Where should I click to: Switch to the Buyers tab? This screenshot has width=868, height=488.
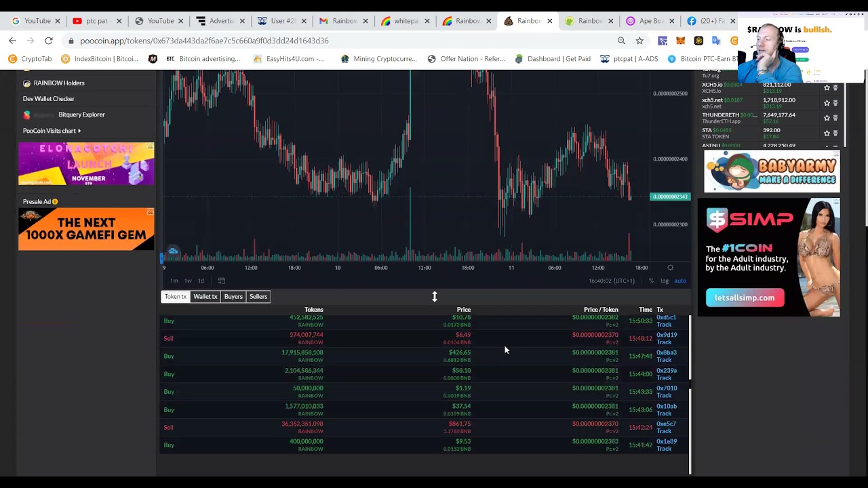coord(233,296)
